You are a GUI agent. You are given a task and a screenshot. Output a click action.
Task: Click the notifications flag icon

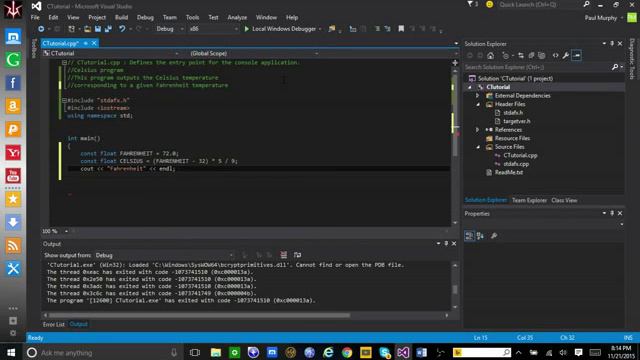tap(470, 4)
